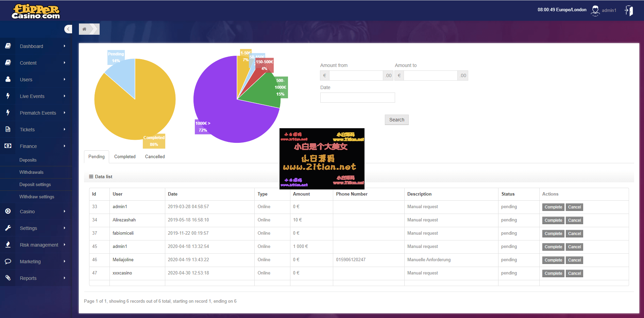The height and width of the screenshot is (318, 644).
Task: Switch to the Completed tab
Action: [x=125, y=157]
